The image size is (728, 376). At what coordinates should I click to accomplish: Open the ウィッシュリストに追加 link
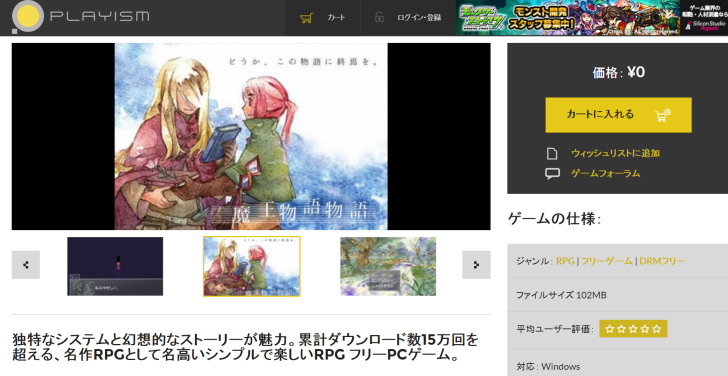615,153
